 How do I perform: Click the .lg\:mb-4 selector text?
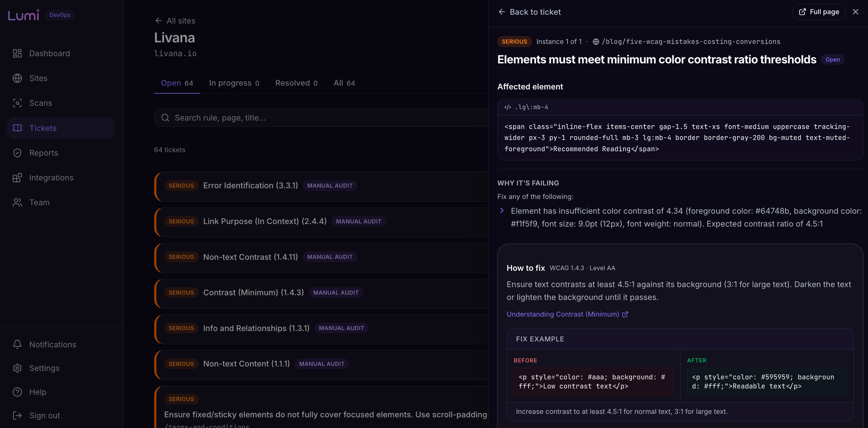pos(531,107)
